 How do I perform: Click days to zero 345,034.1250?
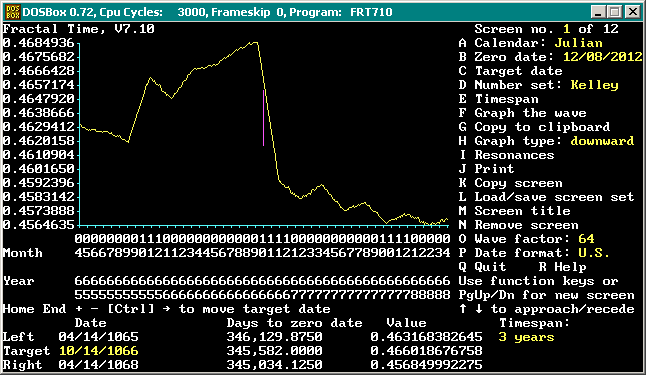(x=274, y=365)
